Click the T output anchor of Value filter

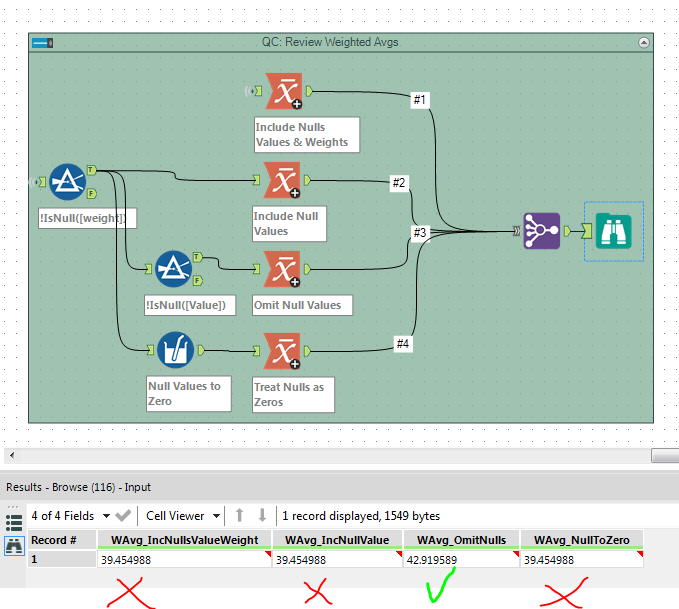197,257
